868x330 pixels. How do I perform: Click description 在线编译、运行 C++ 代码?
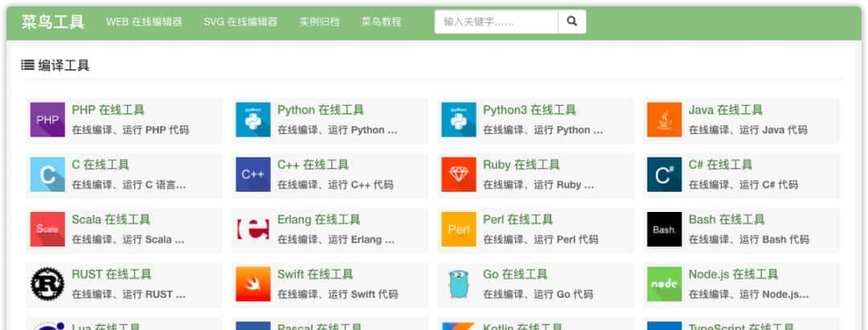pos(335,185)
